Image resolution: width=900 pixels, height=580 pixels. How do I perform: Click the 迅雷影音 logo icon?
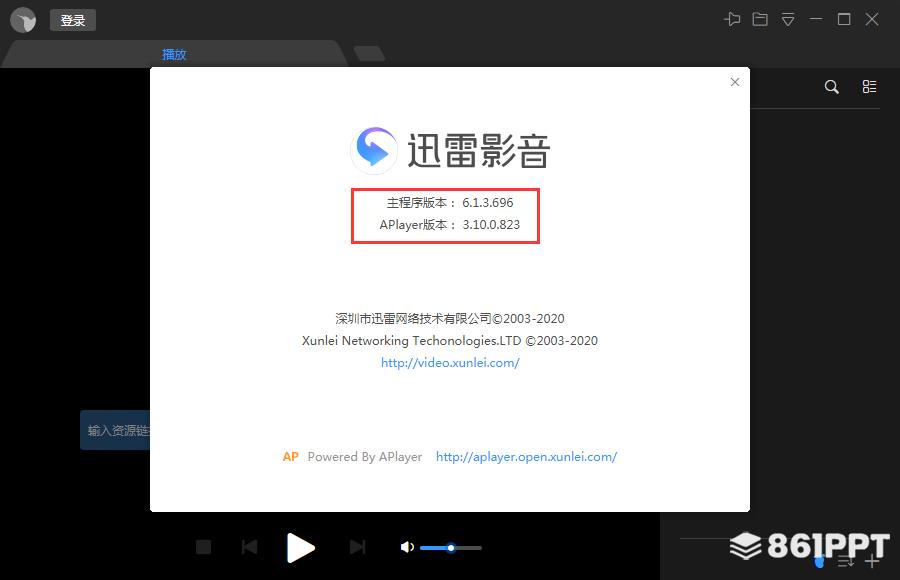(x=374, y=150)
